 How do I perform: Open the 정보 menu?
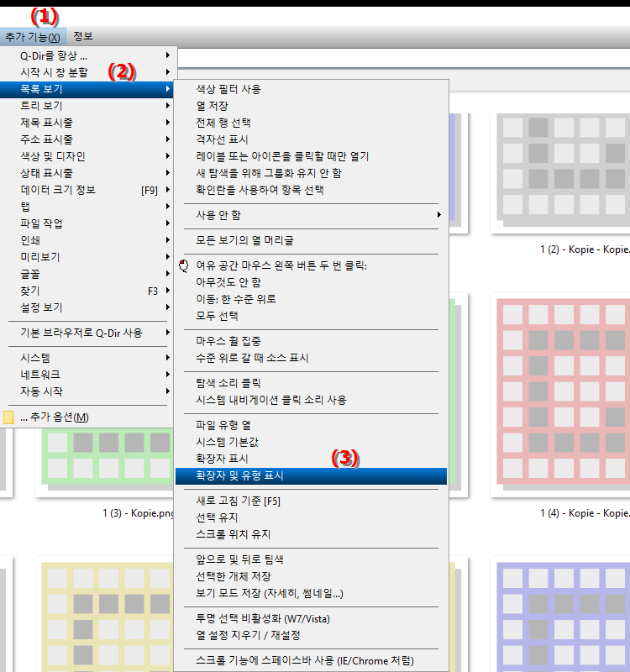82,36
